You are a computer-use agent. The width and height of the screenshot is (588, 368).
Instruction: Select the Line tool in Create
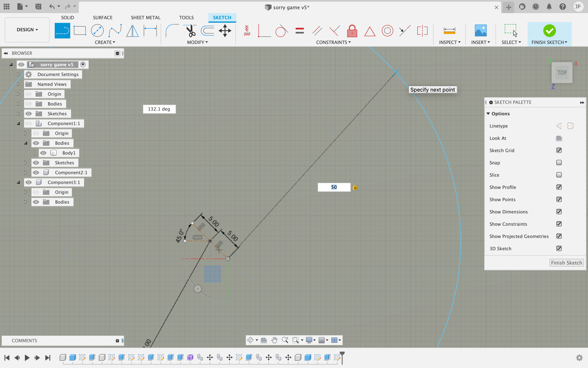pyautogui.click(x=62, y=31)
